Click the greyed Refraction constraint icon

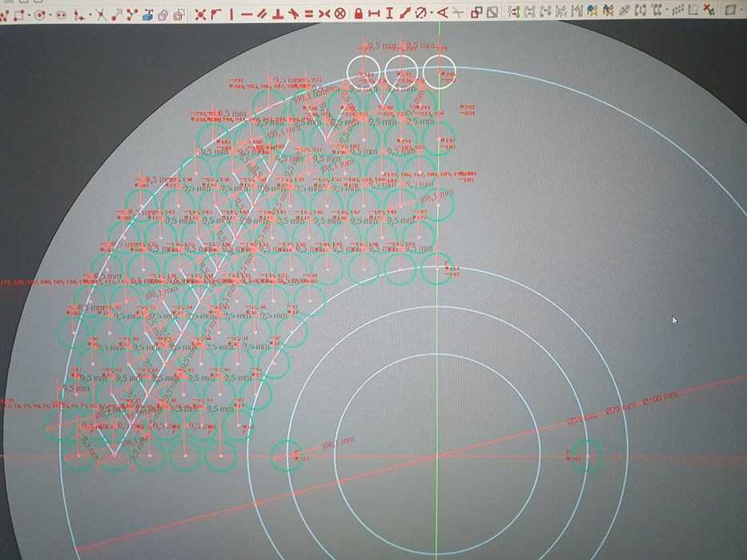coord(458,12)
